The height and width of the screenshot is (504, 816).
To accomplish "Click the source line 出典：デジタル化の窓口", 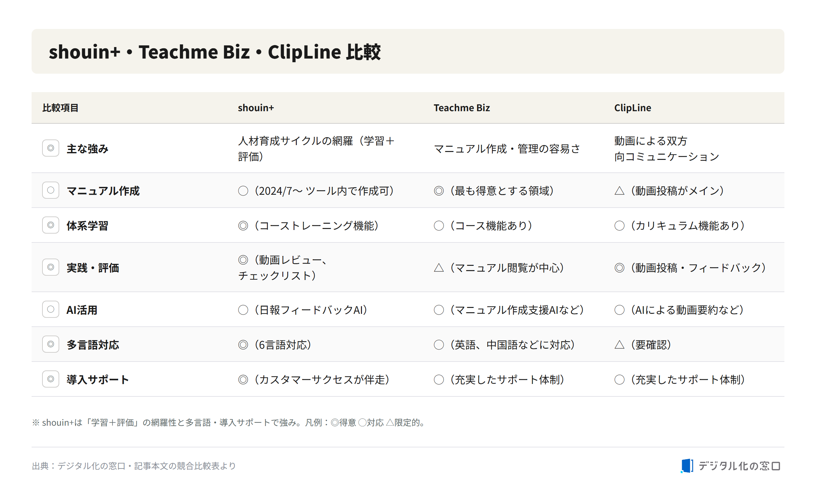I will [x=134, y=466].
